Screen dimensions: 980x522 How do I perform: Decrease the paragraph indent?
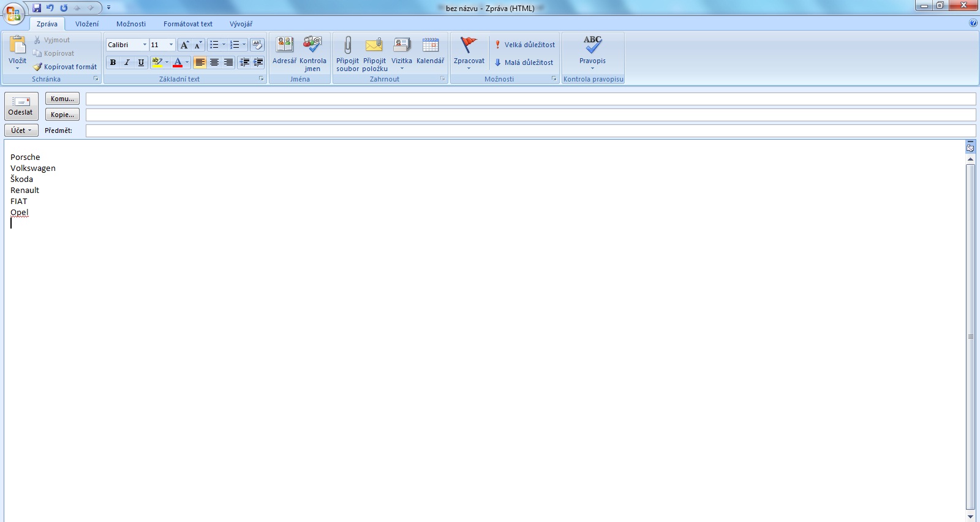244,62
